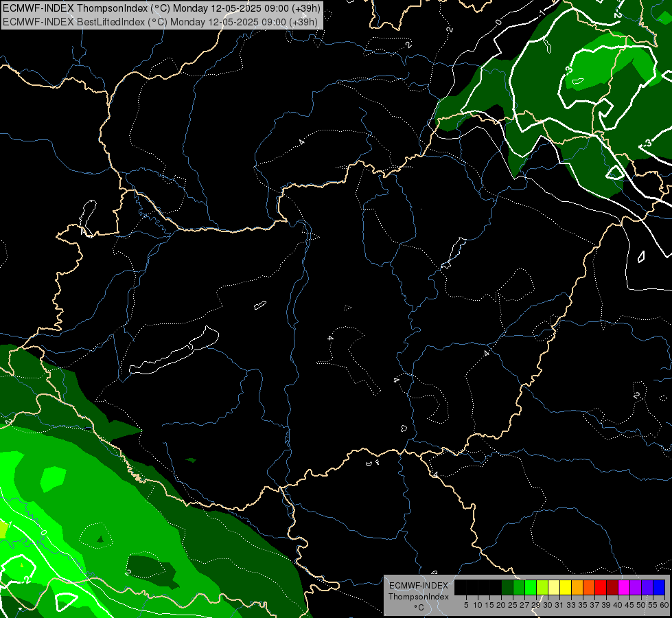Click the legend tick value 5
The image size is (672, 618).
(x=466, y=605)
